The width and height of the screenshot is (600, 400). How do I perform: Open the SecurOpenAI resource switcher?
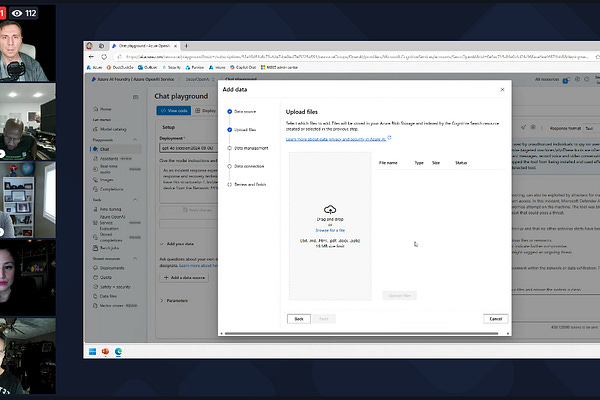pyautogui.click(x=200, y=79)
